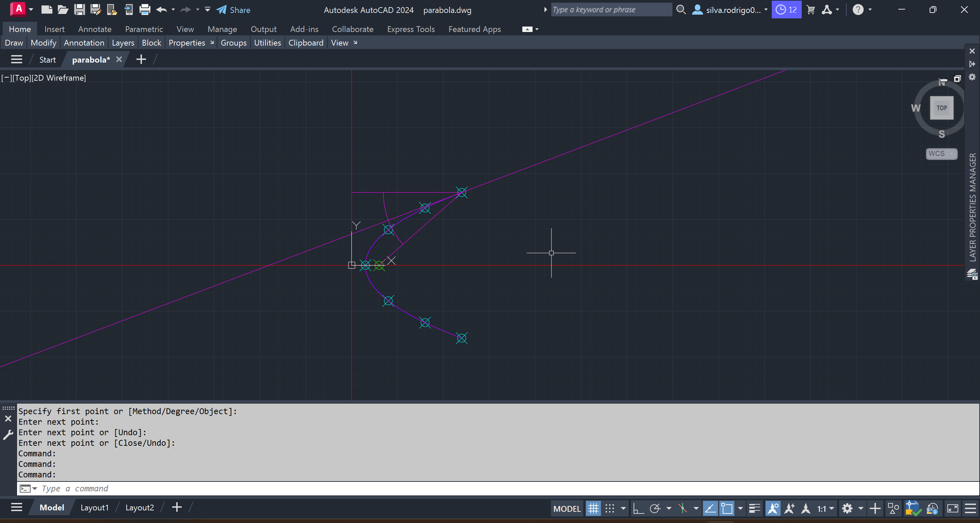
Task: Click the Save As icon in the quick access toolbar
Action: pyautogui.click(x=96, y=10)
